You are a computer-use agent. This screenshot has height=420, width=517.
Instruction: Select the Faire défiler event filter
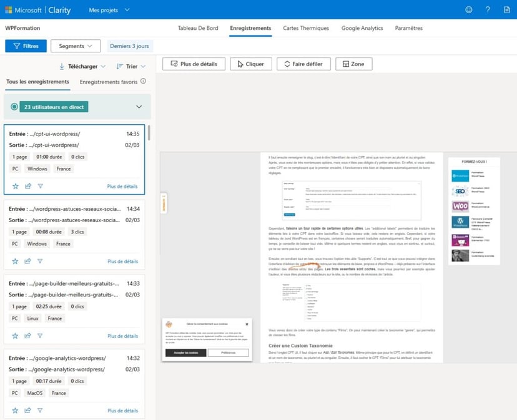[303, 63]
